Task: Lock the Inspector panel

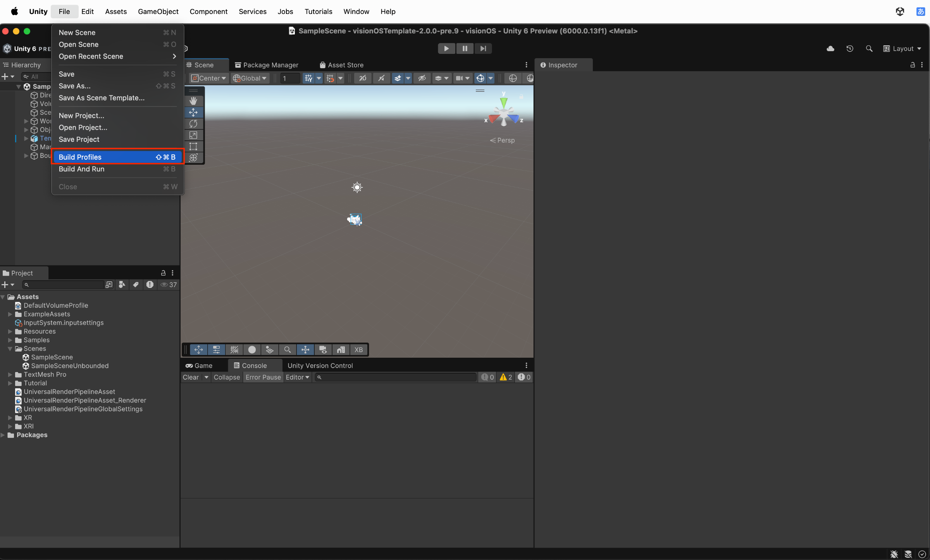Action: [913, 65]
